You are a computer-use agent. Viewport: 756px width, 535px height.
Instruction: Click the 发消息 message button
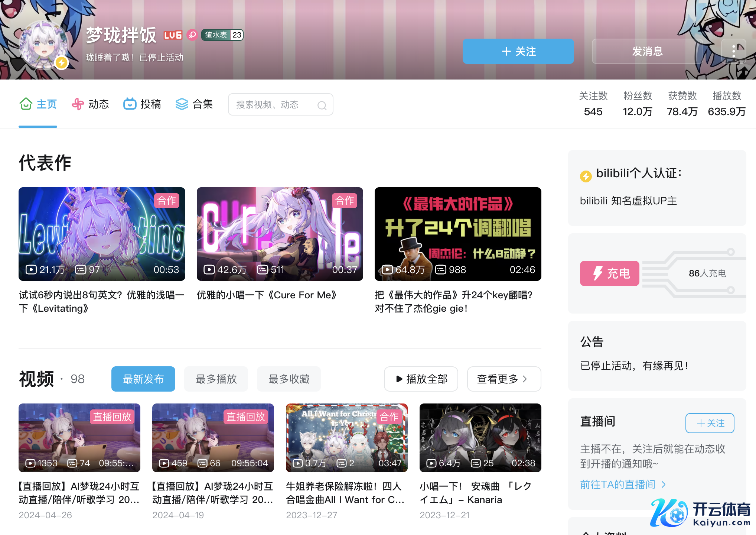(x=647, y=51)
